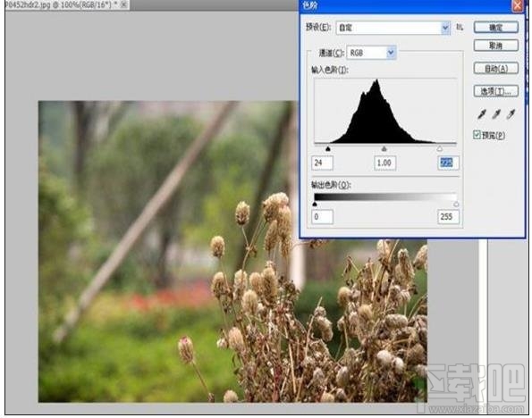Grab the input midtone gray slider
Screen dimensions: 532x418
click(x=384, y=149)
